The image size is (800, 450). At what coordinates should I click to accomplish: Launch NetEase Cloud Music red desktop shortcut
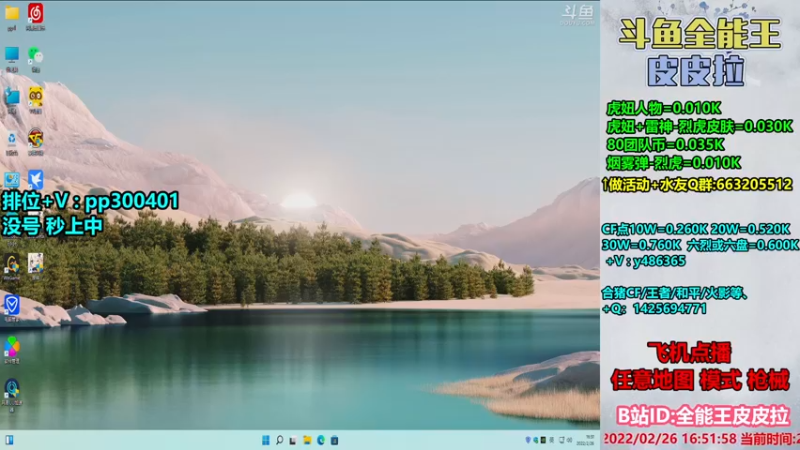click(x=35, y=13)
